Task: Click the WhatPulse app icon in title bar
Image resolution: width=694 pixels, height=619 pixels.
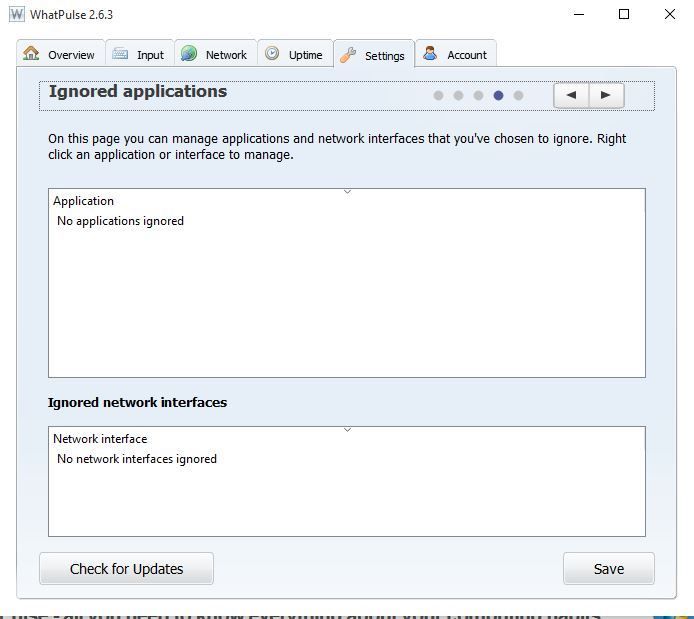Action: click(17, 14)
